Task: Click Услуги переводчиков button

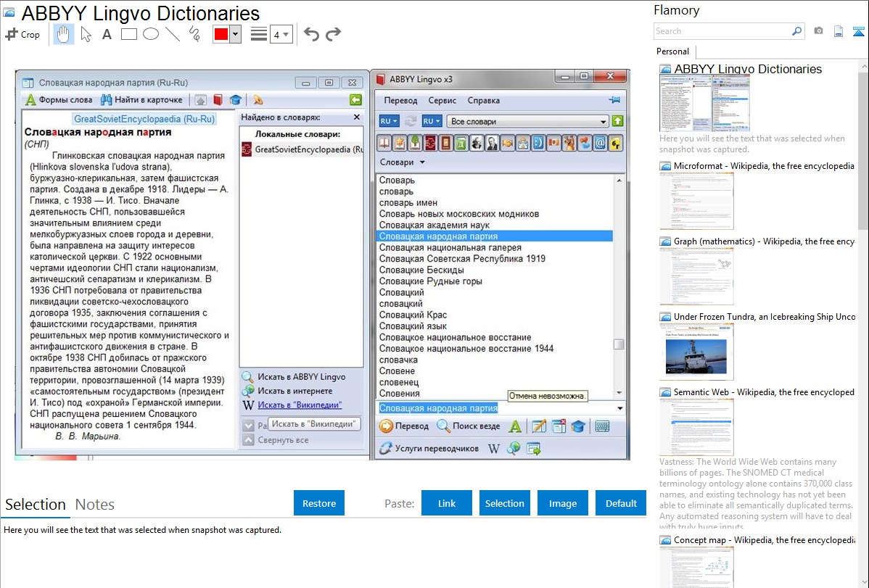Action: [x=429, y=448]
